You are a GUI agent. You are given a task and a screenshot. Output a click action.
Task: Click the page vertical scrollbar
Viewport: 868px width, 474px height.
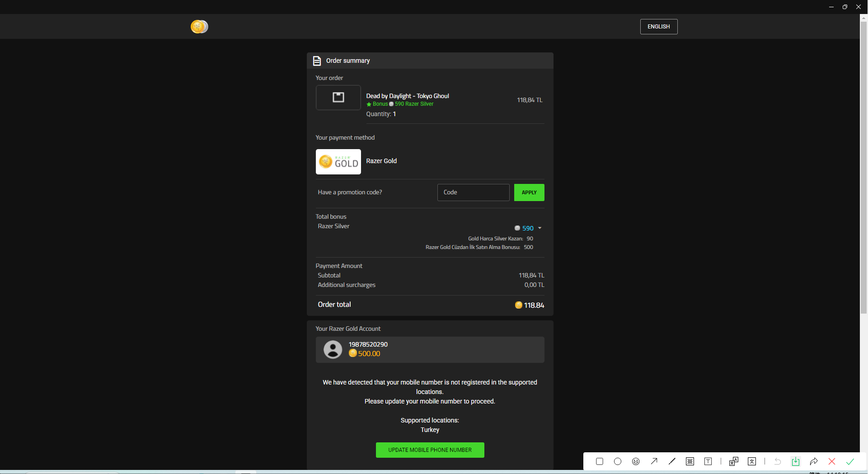863,167
